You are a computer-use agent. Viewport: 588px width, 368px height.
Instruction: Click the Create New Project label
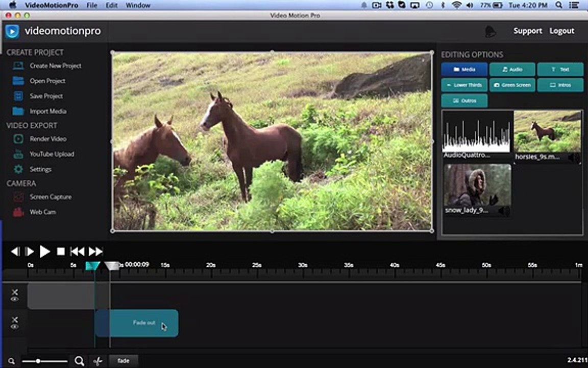coord(56,66)
